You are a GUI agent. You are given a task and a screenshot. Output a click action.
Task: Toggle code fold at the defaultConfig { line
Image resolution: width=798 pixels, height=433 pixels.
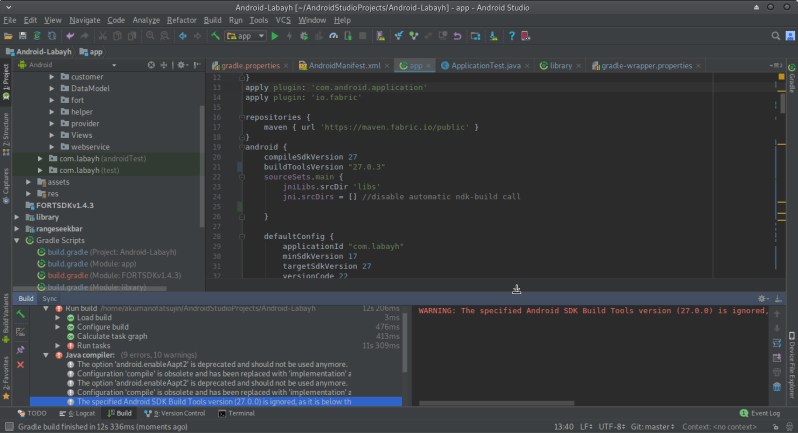(242, 237)
